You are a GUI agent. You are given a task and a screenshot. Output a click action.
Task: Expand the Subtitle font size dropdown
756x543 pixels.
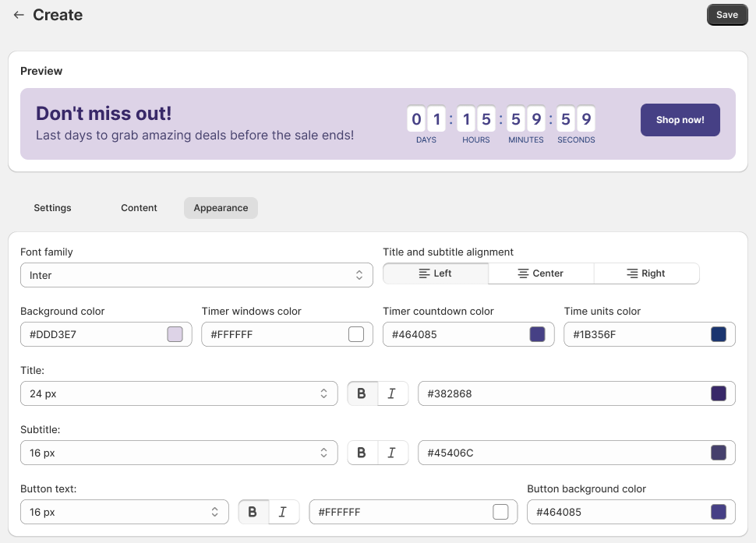point(178,453)
